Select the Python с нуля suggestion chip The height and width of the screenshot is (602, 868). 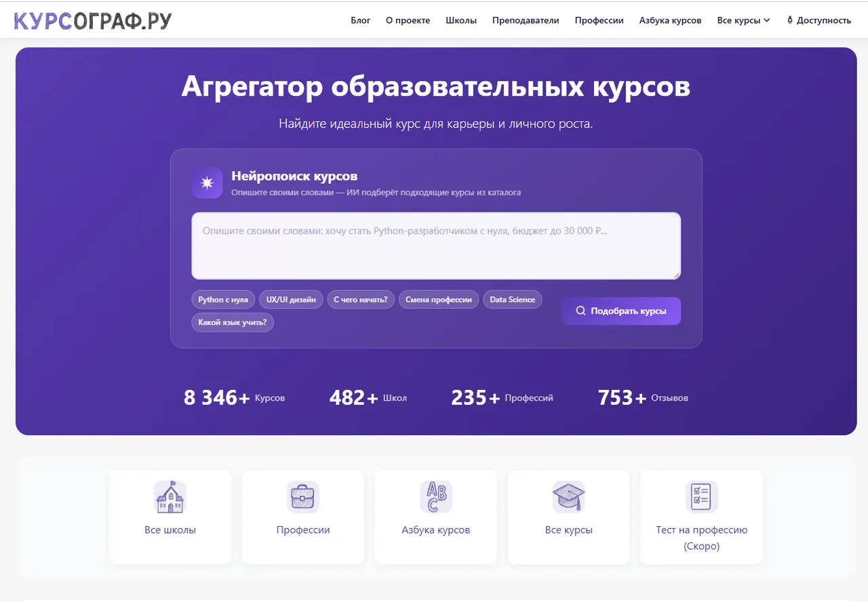(x=223, y=300)
